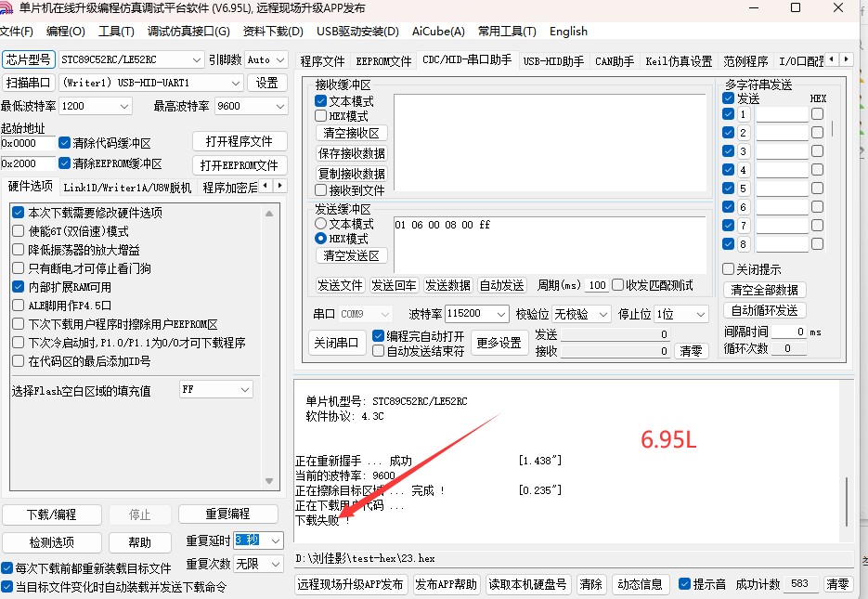Click 自动循环发送 button

point(764,310)
